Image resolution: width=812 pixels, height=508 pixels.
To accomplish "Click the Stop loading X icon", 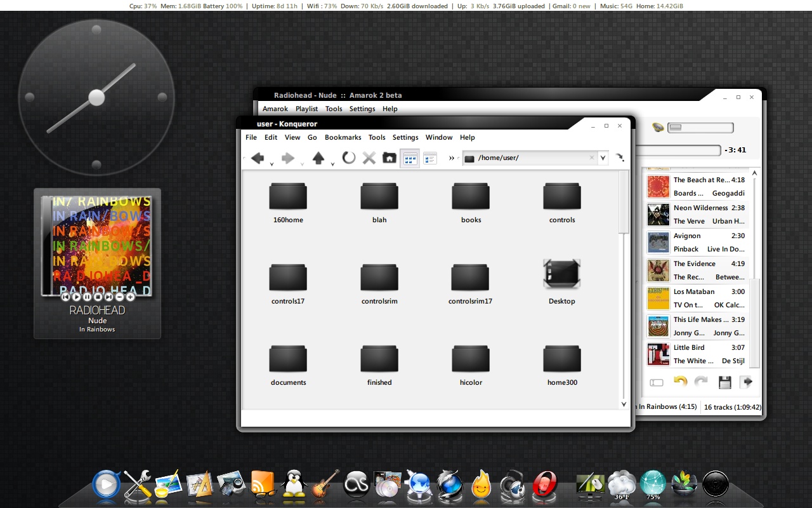I will coord(369,158).
